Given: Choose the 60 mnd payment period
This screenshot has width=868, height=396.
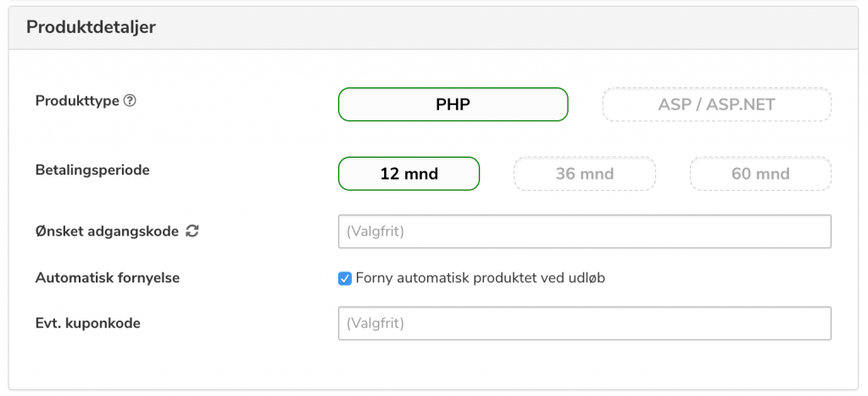Looking at the screenshot, I should pyautogui.click(x=760, y=174).
